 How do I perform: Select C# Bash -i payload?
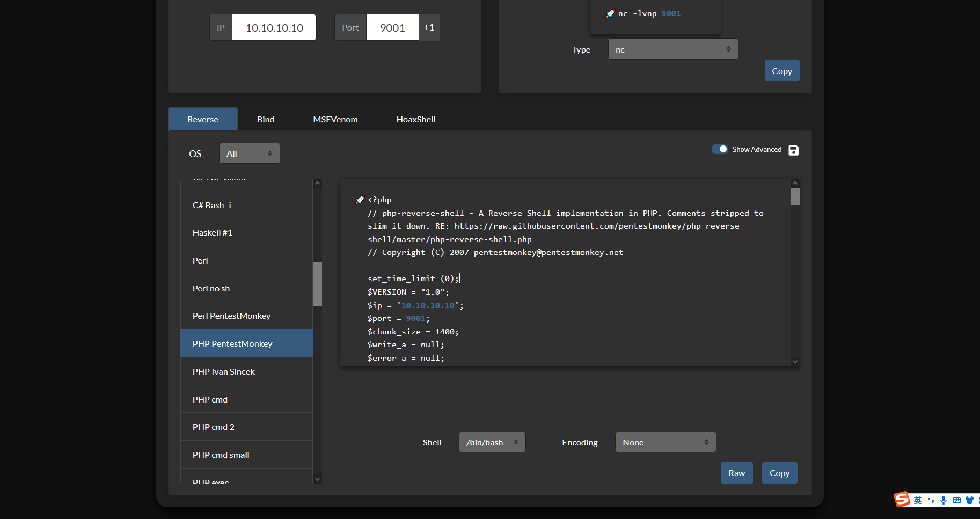pos(246,205)
